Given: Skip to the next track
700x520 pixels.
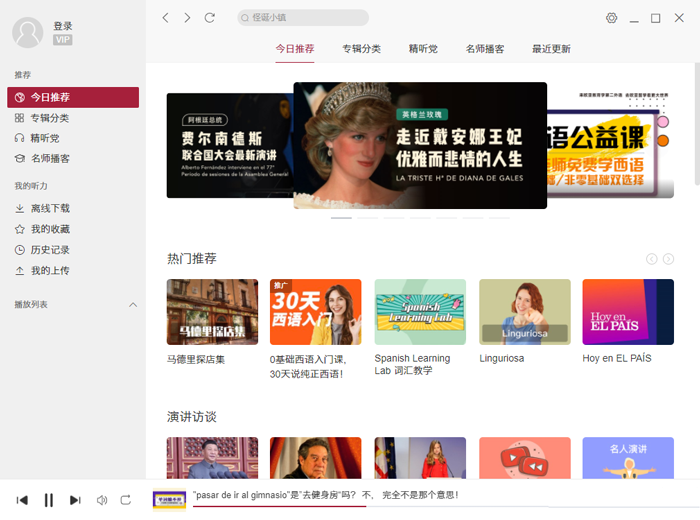Looking at the screenshot, I should [x=75, y=500].
